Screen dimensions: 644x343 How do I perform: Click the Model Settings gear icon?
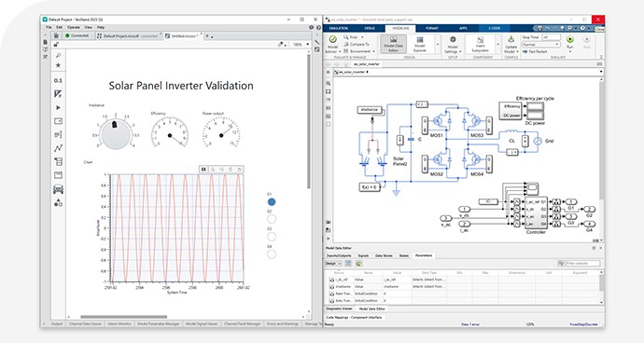[453, 39]
